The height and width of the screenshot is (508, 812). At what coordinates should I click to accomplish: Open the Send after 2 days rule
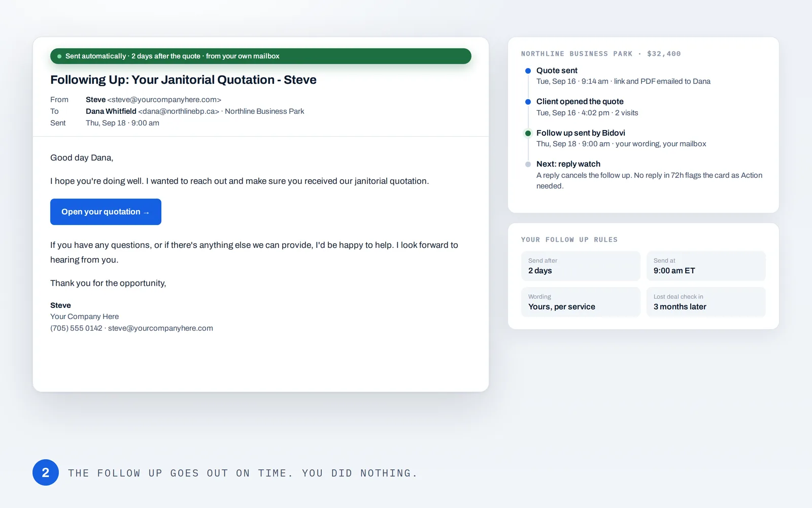tap(581, 266)
